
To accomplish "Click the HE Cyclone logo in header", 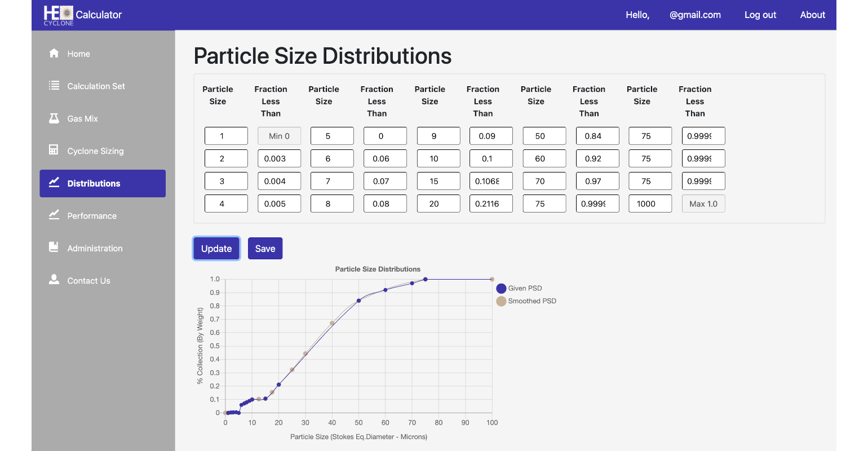I will tap(59, 15).
